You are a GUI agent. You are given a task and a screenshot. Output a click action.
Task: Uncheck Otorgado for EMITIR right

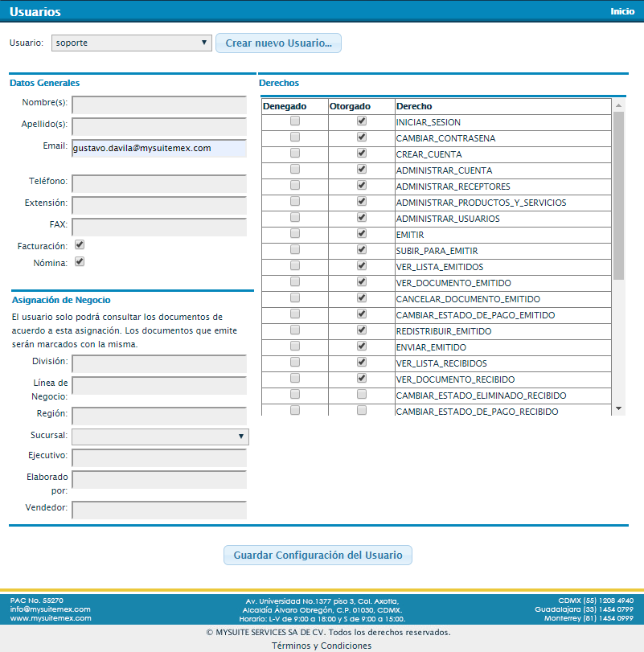[362, 234]
